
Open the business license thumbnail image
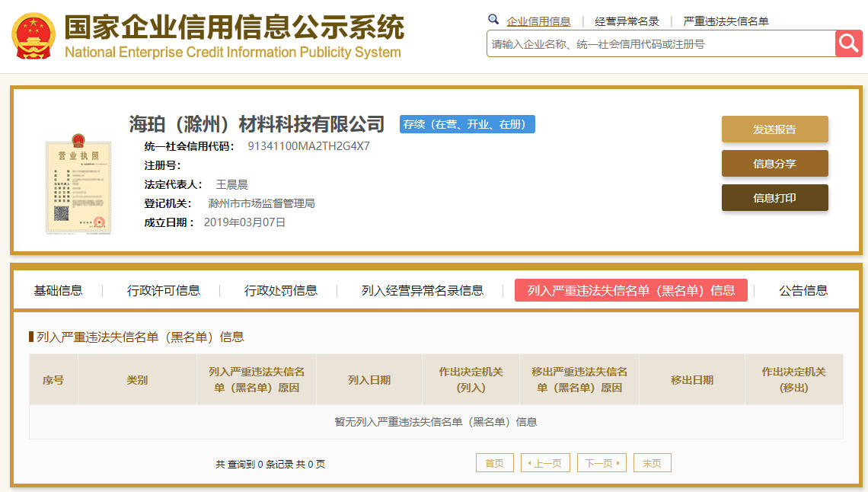[x=78, y=184]
